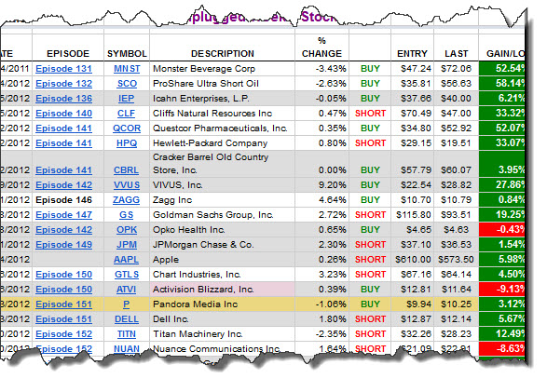Select the green 27.86% gain cell
The width and height of the screenshot is (547, 392).
[502, 184]
